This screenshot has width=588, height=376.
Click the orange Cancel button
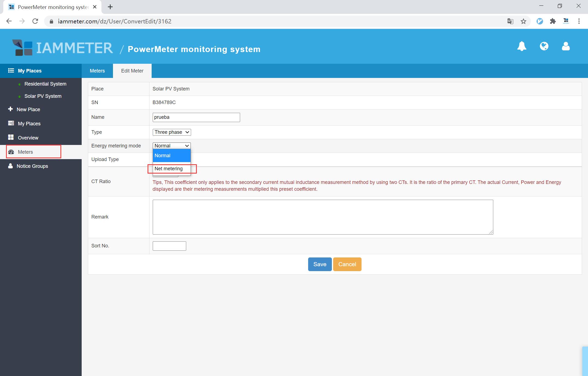pos(347,264)
